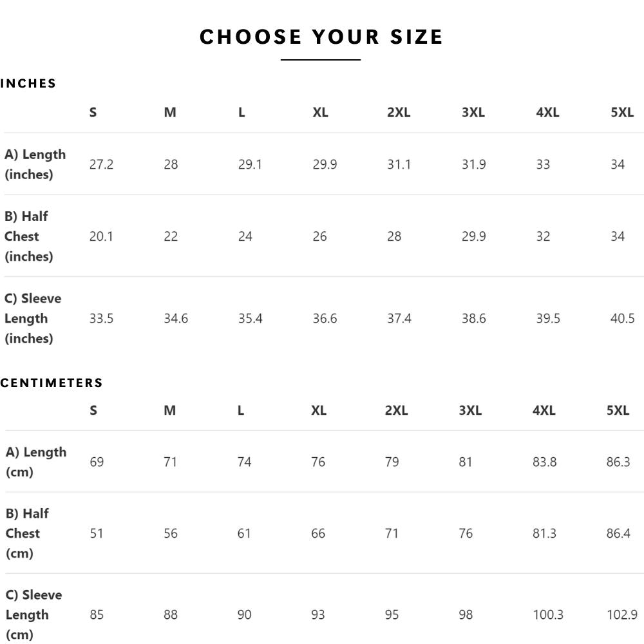Click the 20.1 half chest value

(101, 236)
